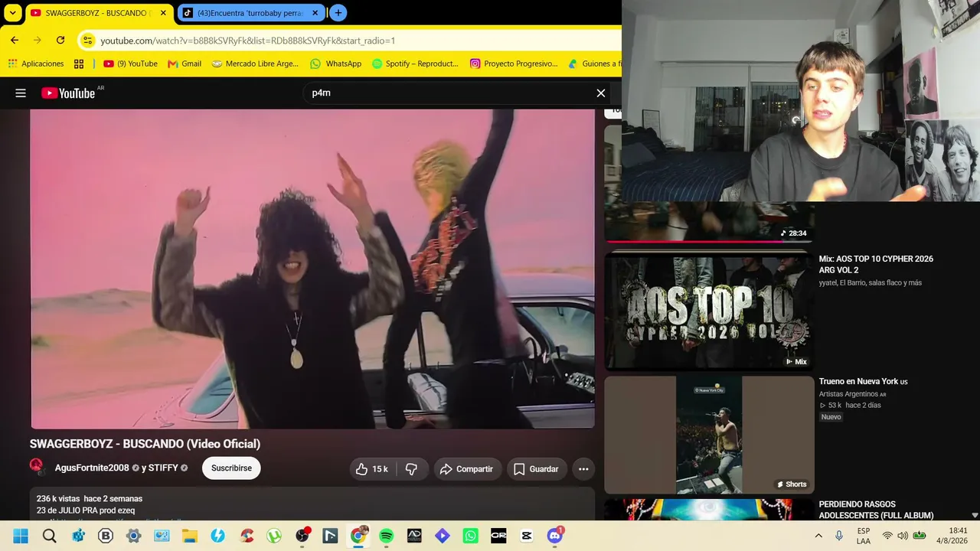This screenshot has width=980, height=551.
Task: Open the tab search dropdown
Action: [x=13, y=13]
